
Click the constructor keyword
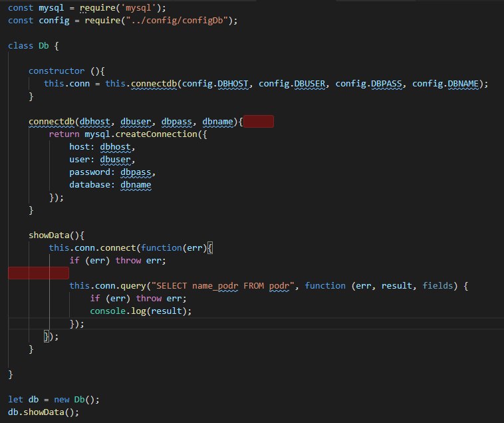tap(57, 71)
